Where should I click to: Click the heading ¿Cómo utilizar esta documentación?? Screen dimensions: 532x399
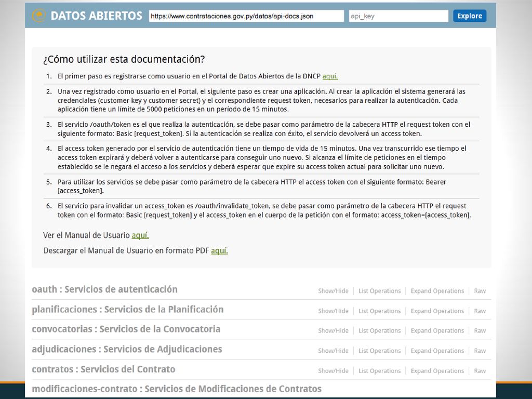pos(124,59)
